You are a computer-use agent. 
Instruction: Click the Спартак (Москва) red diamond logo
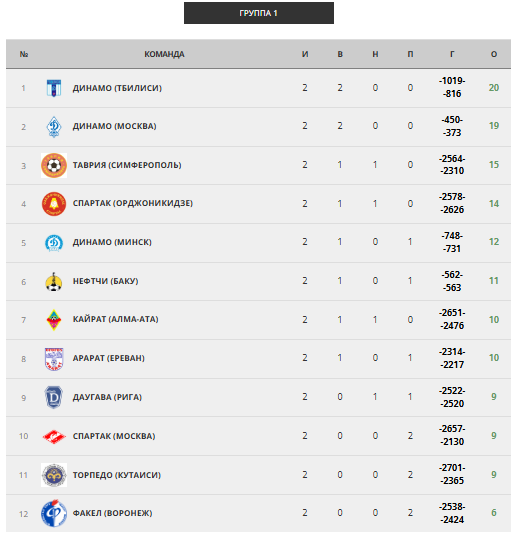pos(54,437)
